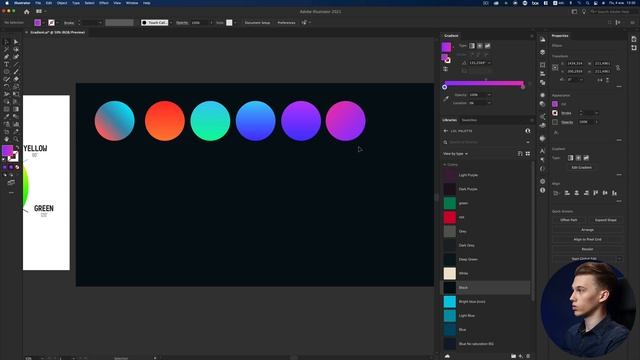
Task: Select the Hand tool
Action: tap(7, 139)
